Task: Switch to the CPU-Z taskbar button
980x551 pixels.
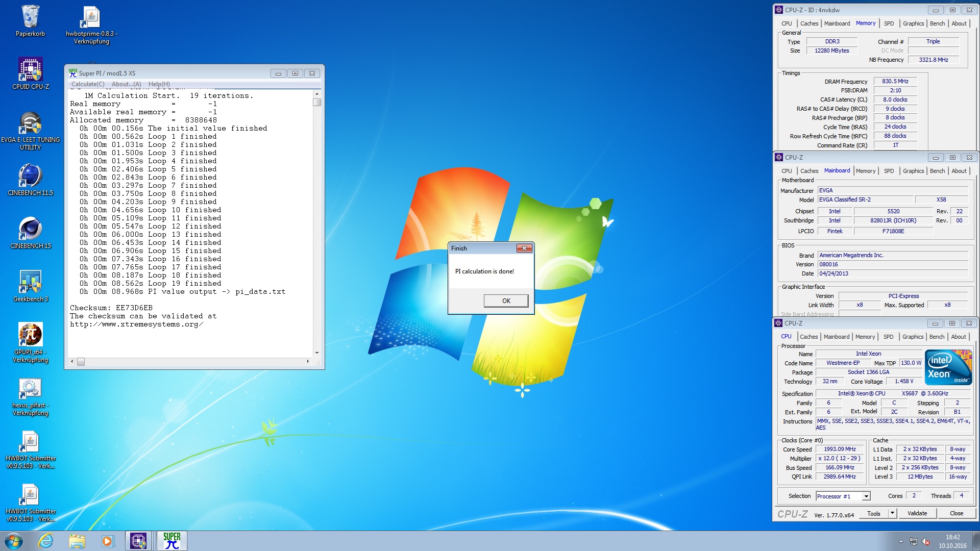Action: coord(138,541)
